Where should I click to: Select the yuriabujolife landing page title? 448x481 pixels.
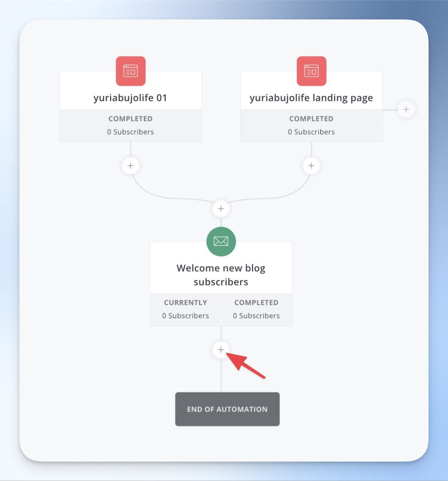(311, 98)
